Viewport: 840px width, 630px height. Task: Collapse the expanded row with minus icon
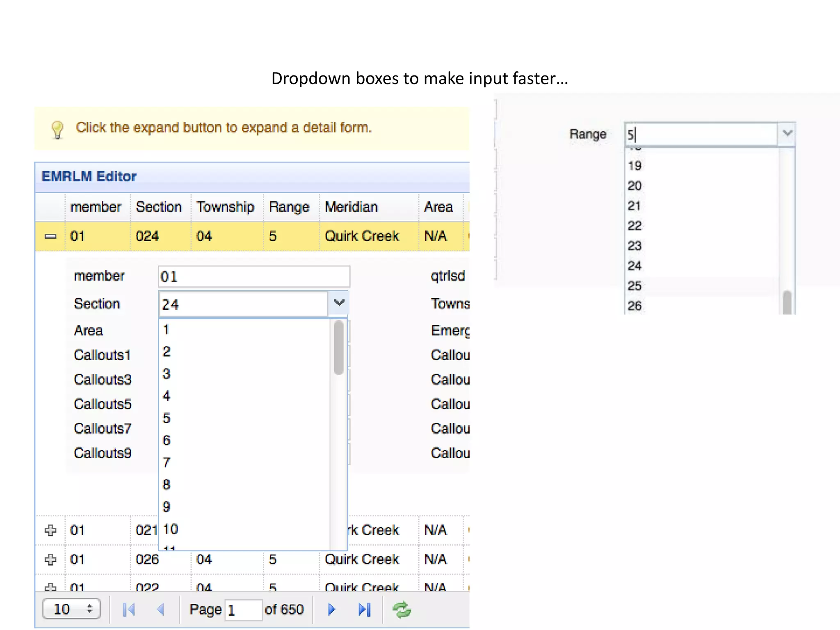(x=50, y=236)
